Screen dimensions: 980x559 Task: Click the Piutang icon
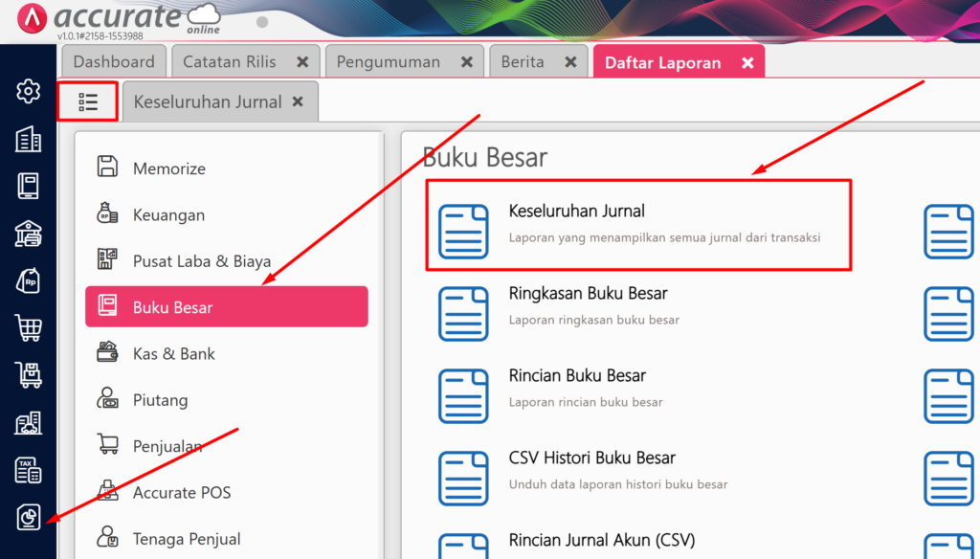107,398
